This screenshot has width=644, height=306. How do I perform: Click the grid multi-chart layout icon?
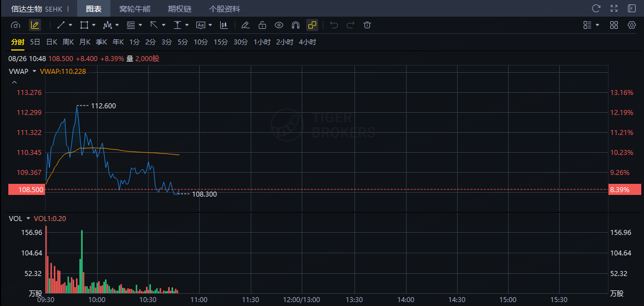(614, 26)
